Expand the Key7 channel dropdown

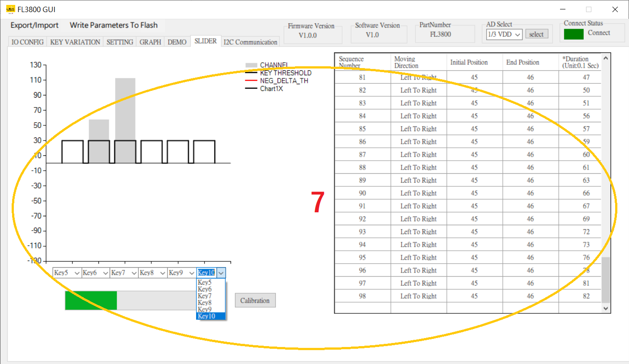click(x=124, y=273)
